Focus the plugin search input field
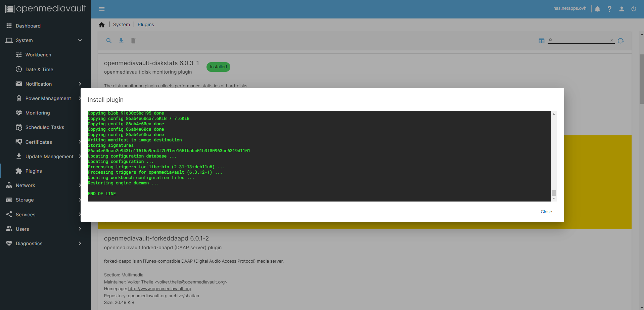This screenshot has height=310, width=644. pyautogui.click(x=581, y=40)
